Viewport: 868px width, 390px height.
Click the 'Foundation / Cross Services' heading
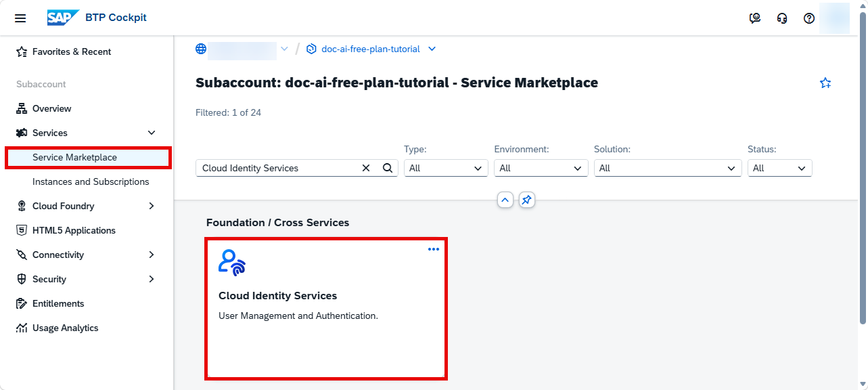click(277, 222)
